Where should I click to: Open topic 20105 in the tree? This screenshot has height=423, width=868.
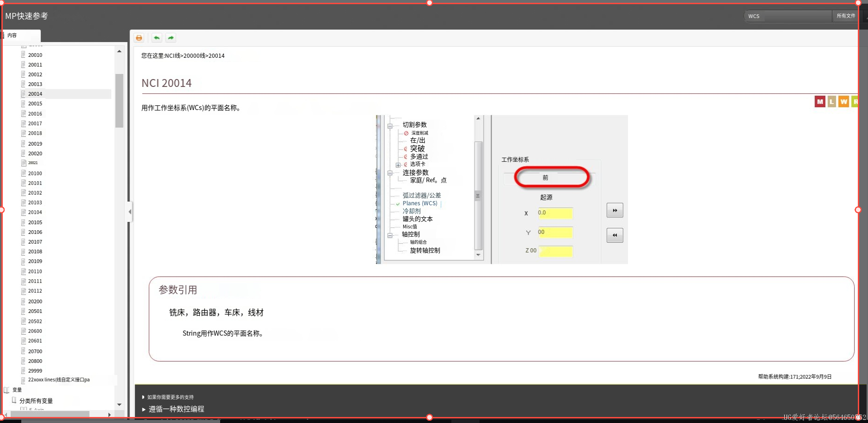35,222
